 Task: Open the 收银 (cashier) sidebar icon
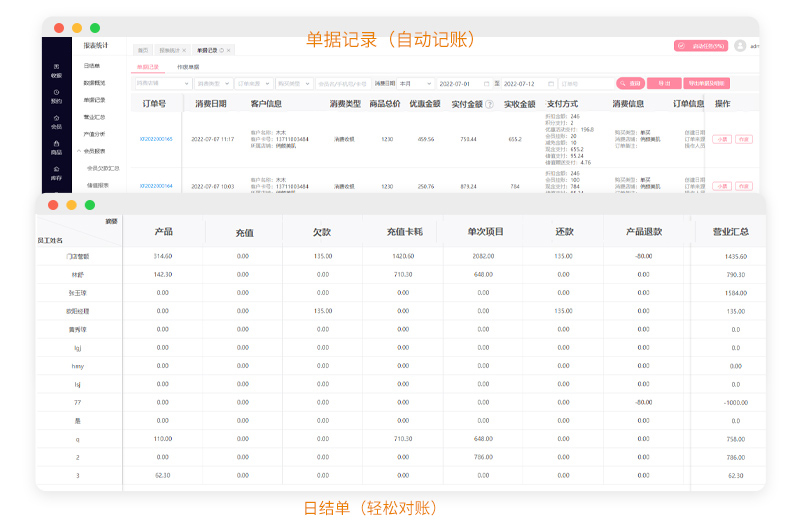56,70
